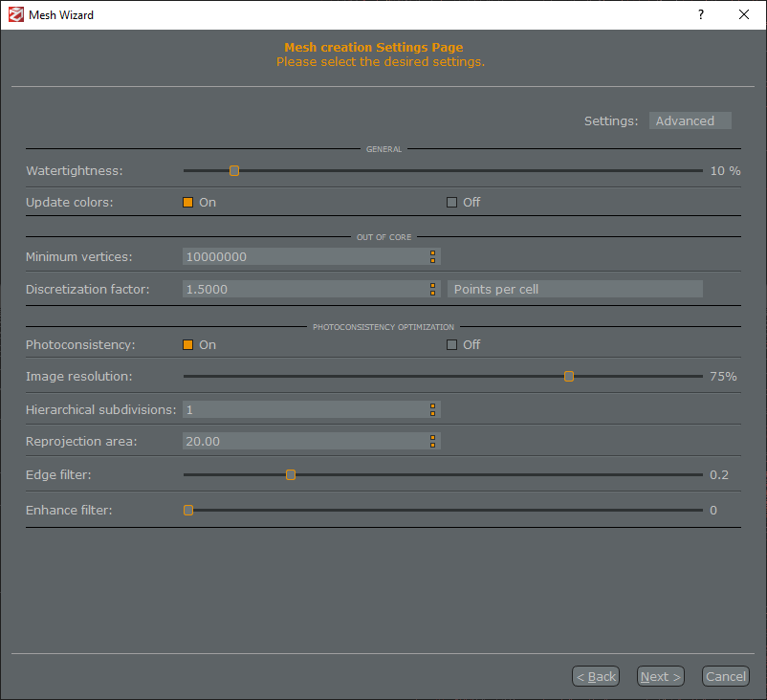Open the Settings Advanced dropdown
Image resolution: width=767 pixels, height=700 pixels.
[690, 120]
